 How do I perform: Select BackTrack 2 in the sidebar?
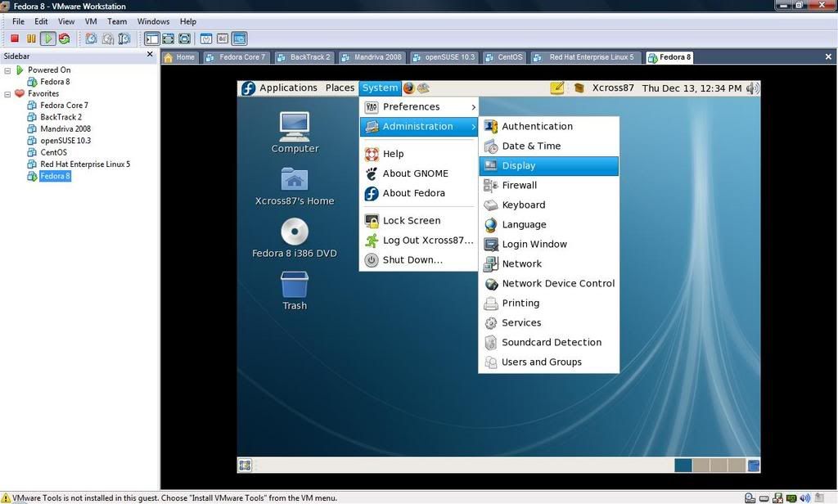tap(61, 117)
